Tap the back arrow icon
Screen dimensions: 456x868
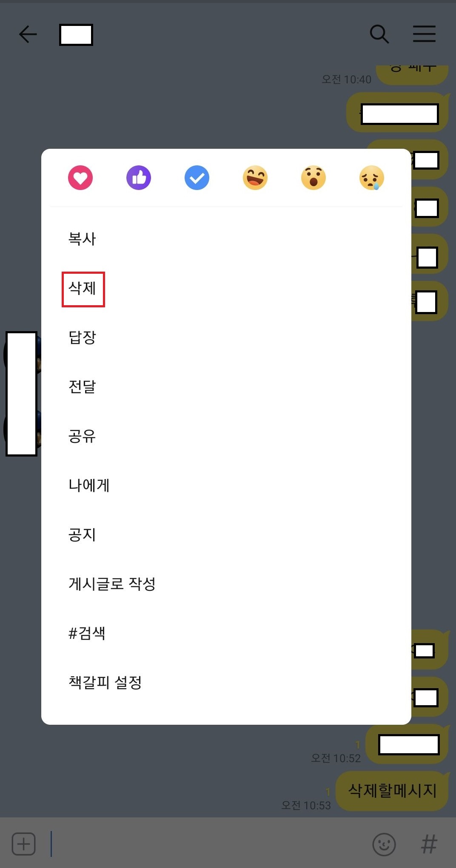pyautogui.click(x=28, y=34)
